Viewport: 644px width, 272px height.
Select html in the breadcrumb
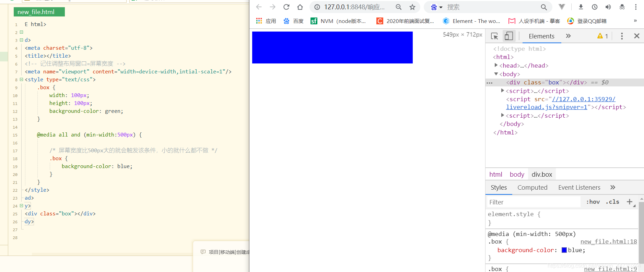click(x=496, y=174)
